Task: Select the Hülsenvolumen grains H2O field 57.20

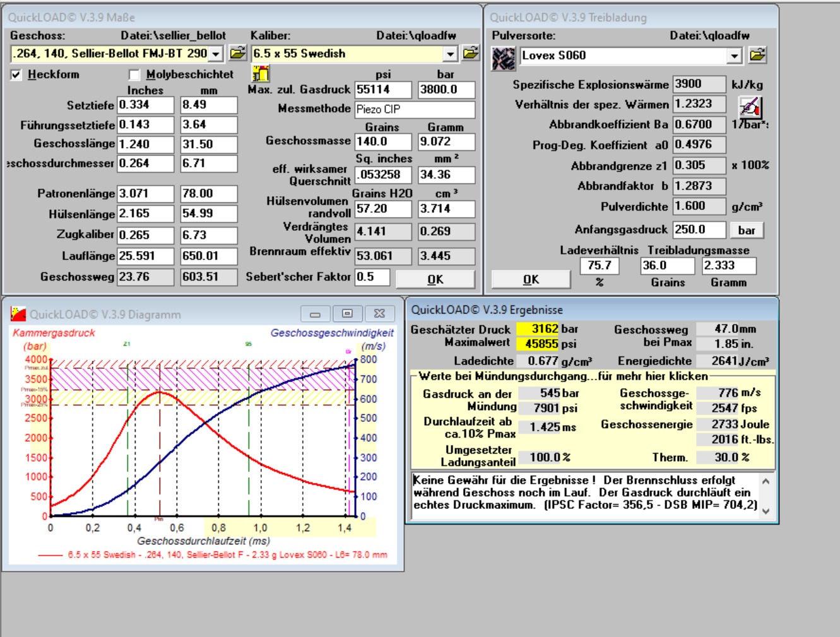Action: [x=383, y=209]
